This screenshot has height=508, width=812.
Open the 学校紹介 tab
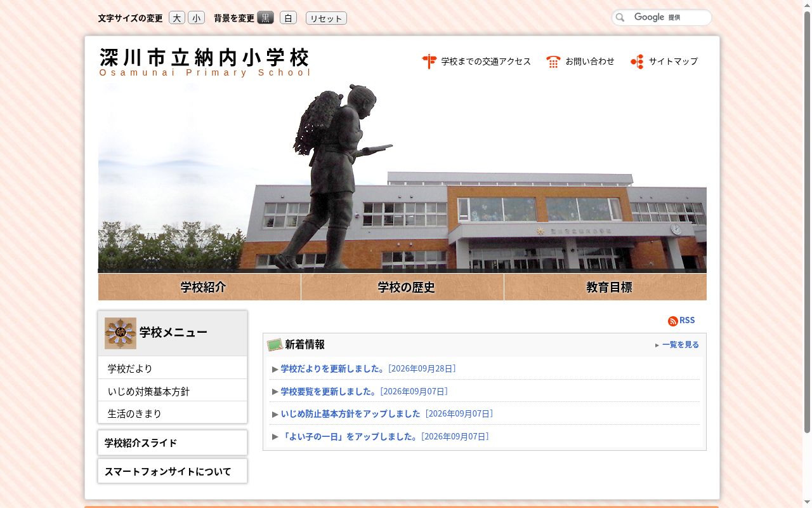coord(200,287)
